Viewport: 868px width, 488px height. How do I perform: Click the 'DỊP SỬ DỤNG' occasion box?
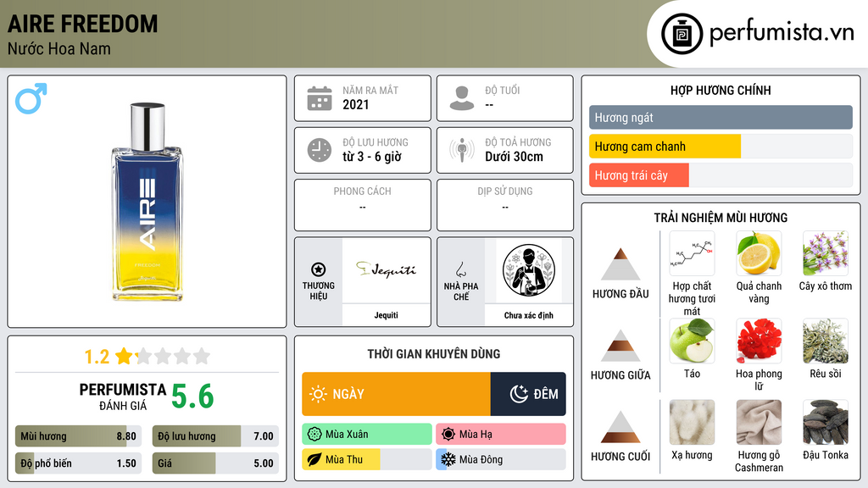click(x=505, y=205)
